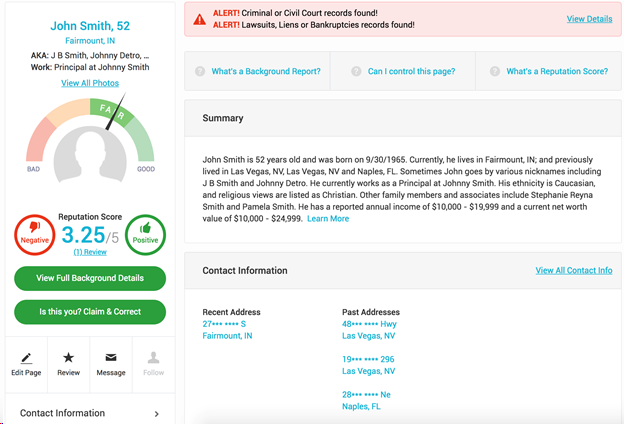624x424 pixels.
Task: Open the Can I control this page? link
Action: click(x=411, y=71)
